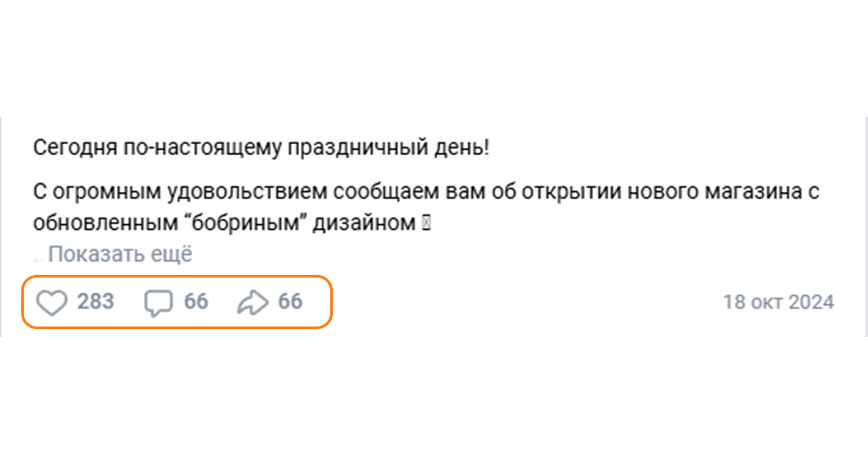Viewport: 868px width, 454px height.
Task: Click the 283 likes counter
Action: pyautogui.click(x=95, y=302)
